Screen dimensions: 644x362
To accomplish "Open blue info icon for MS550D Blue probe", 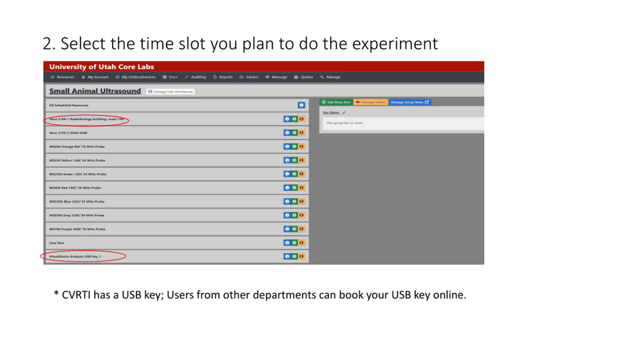I will 287,201.
